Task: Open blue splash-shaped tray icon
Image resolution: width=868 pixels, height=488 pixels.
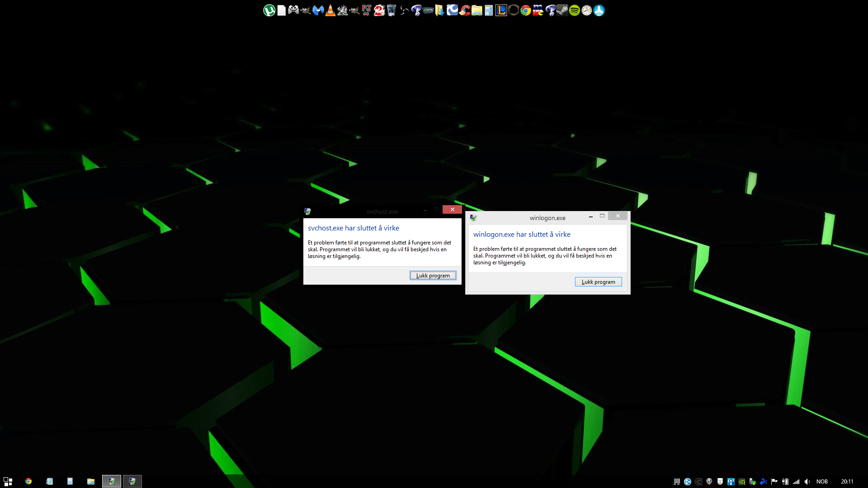Action: tap(764, 482)
